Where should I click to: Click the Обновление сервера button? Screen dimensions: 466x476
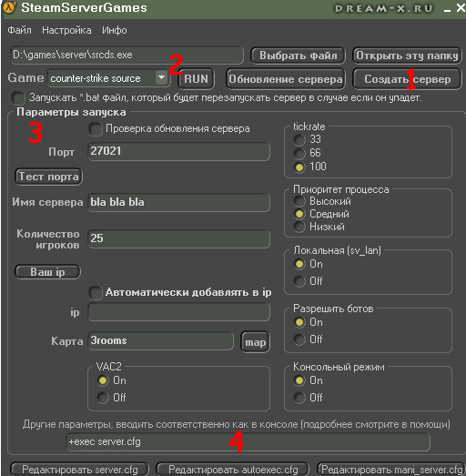click(286, 79)
